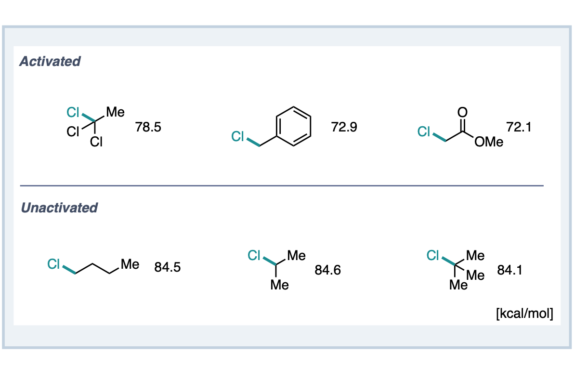This screenshot has height=380, width=575.
Task: Click the Activated section heading
Action: [x=50, y=61]
